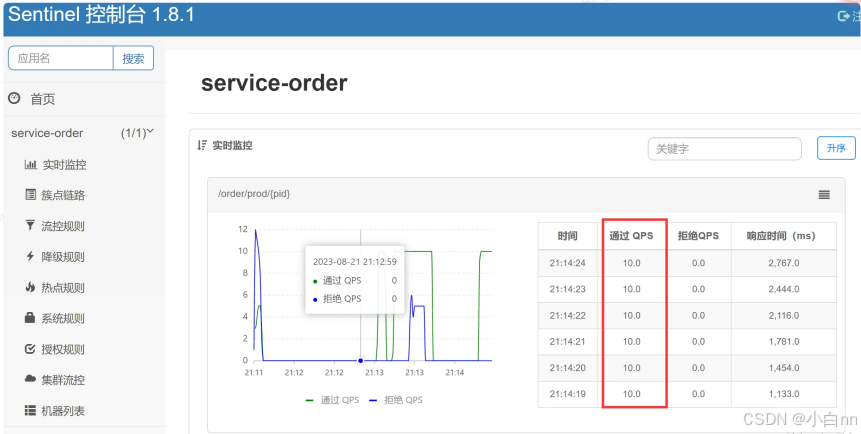
Task: Click the 授权规则 check-square icon
Action: click(x=30, y=349)
